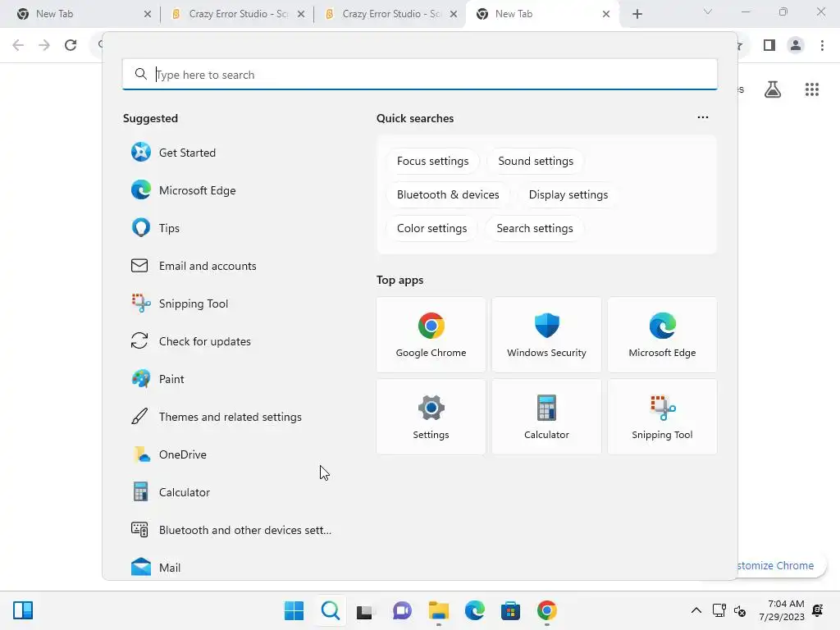Open Chrome three-dot menu

tap(822, 45)
